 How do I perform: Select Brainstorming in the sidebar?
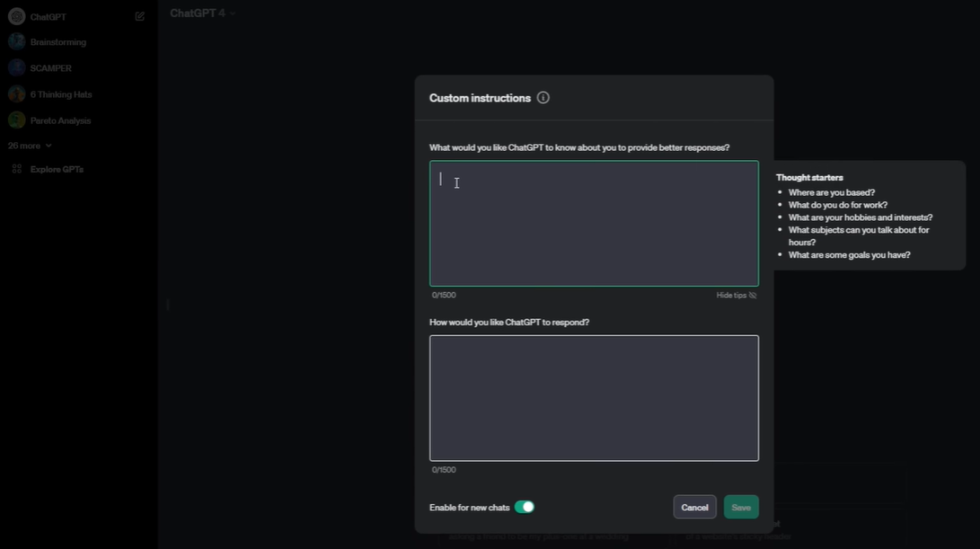[58, 42]
